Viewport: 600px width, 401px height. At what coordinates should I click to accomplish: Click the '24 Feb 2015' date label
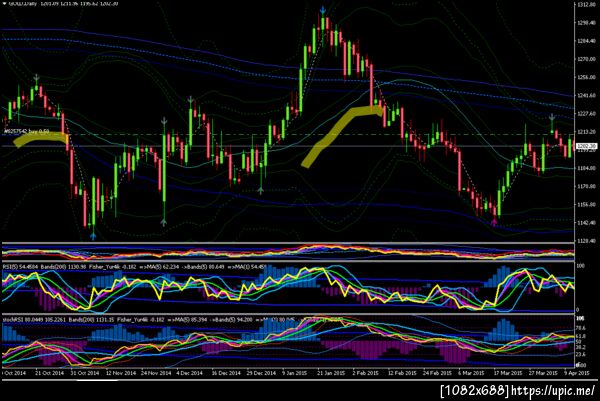[437, 373]
